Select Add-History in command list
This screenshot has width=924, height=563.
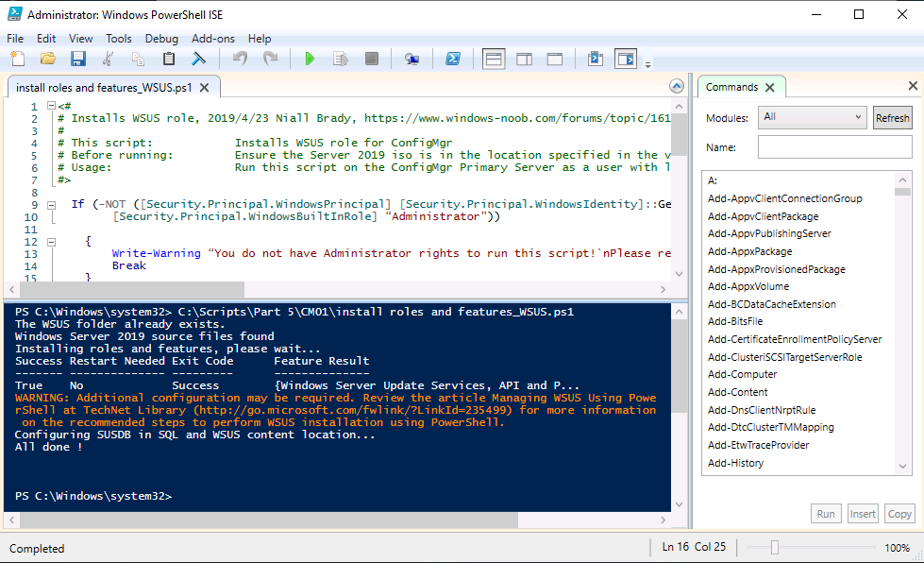click(735, 463)
